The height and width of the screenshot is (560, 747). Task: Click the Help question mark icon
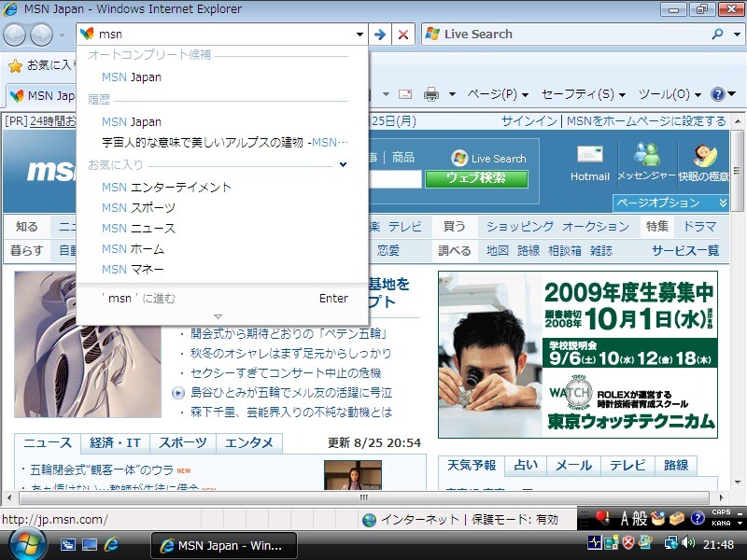pyautogui.click(x=718, y=94)
